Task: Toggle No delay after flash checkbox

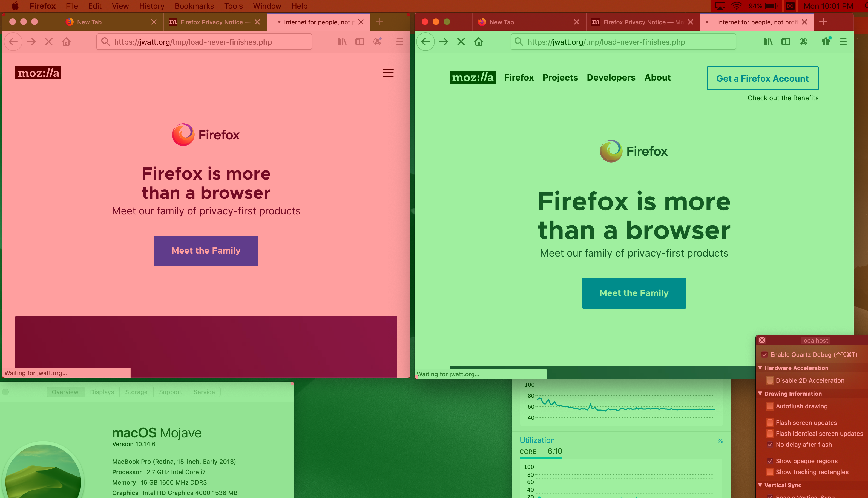Action: coord(770,444)
